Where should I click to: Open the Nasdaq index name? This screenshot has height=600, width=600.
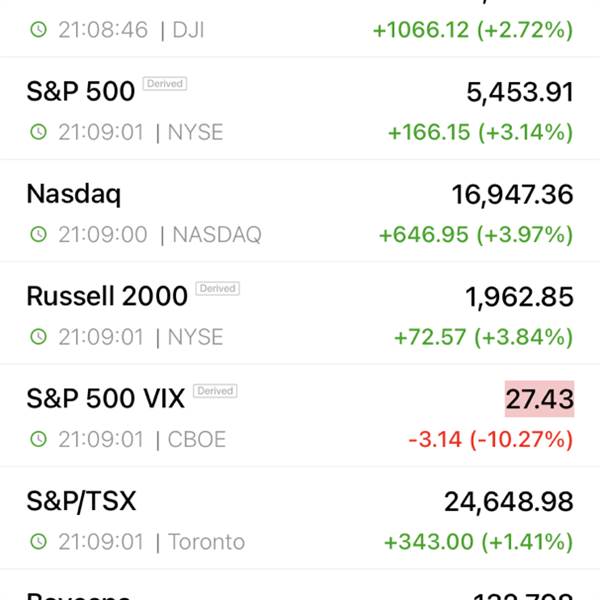[x=74, y=194]
